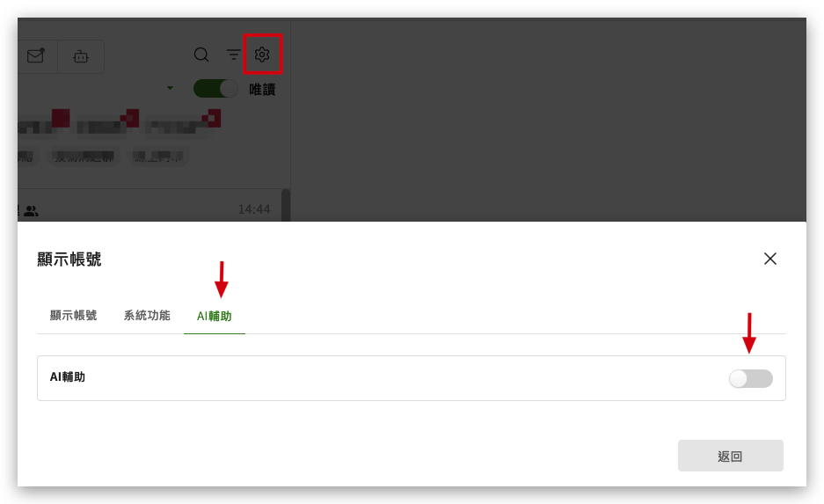
Task: Click the chat list scrollbar
Action: [285, 206]
